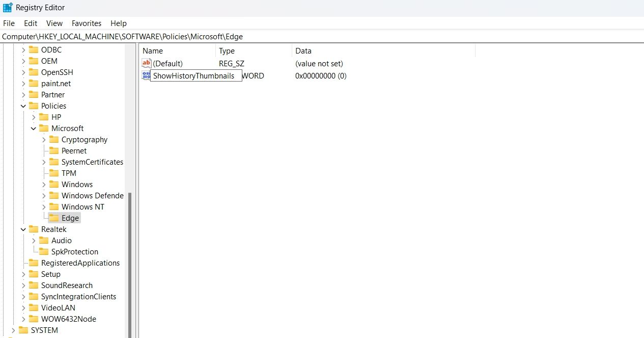Expand the Cryptography key
This screenshot has width=644, height=338.
pyautogui.click(x=44, y=140)
